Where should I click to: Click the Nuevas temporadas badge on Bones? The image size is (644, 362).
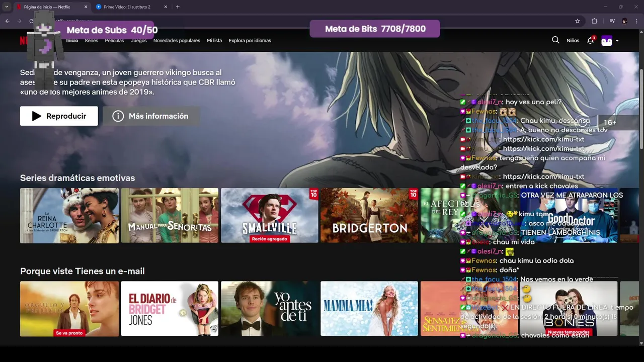tap(569, 333)
